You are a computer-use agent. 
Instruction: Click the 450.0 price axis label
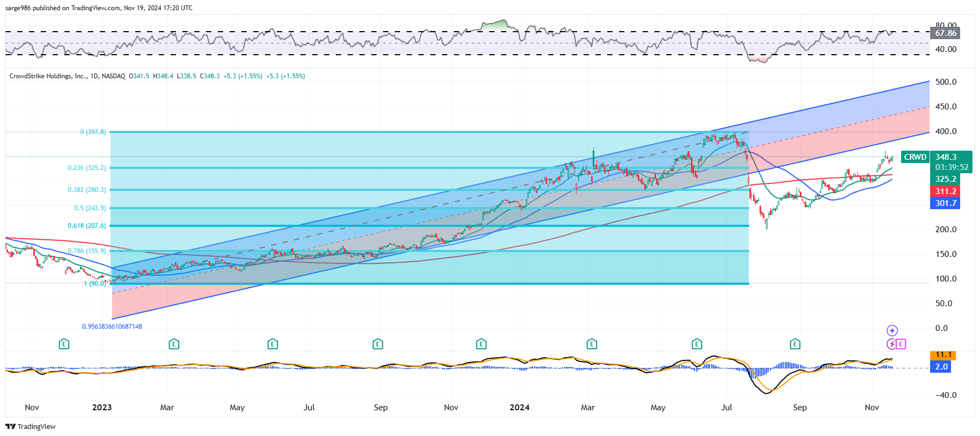coord(946,107)
